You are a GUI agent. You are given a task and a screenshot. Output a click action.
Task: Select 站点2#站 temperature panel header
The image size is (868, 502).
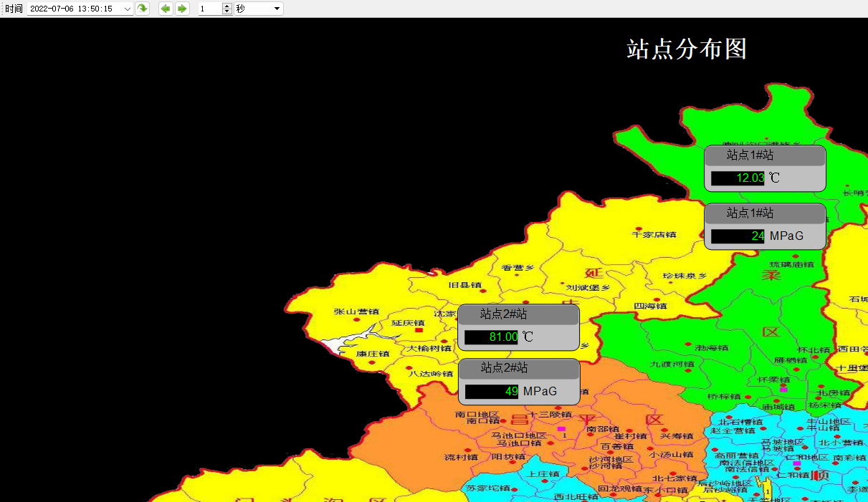(518, 314)
